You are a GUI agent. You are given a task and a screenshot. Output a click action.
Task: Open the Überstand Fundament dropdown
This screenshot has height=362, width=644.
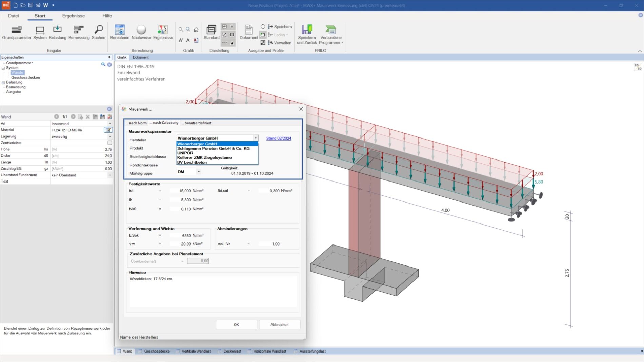point(110,175)
